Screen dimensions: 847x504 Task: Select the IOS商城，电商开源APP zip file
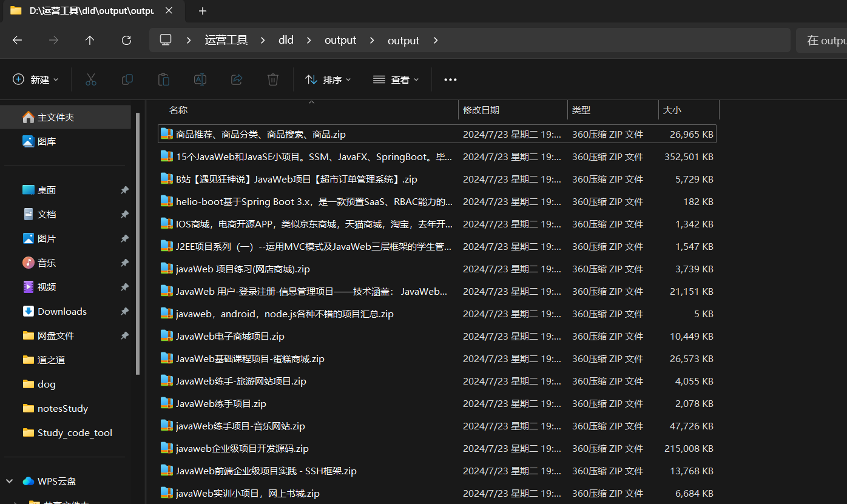pyautogui.click(x=437, y=224)
